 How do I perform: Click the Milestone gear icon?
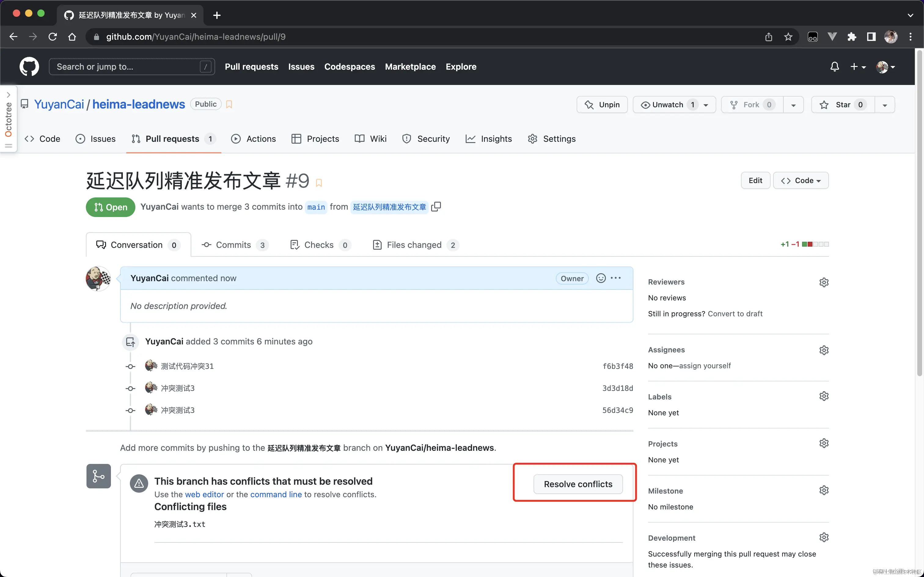coord(824,491)
